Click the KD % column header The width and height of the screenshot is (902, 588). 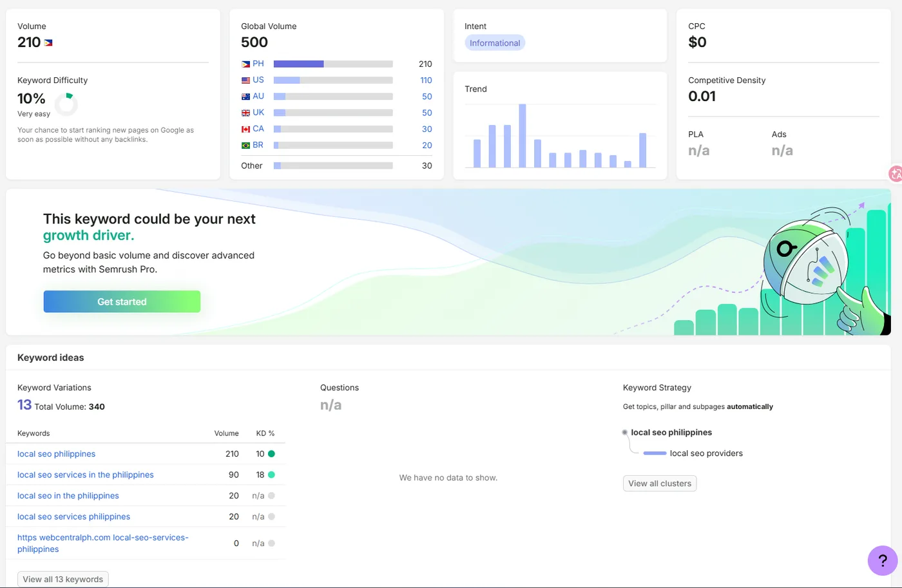pyautogui.click(x=265, y=433)
